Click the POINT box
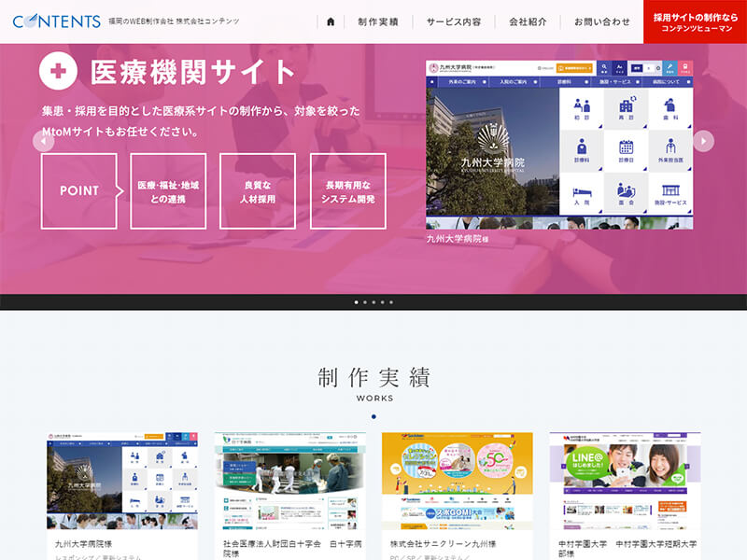Viewport: 747px width, 560px height. pyautogui.click(x=79, y=191)
